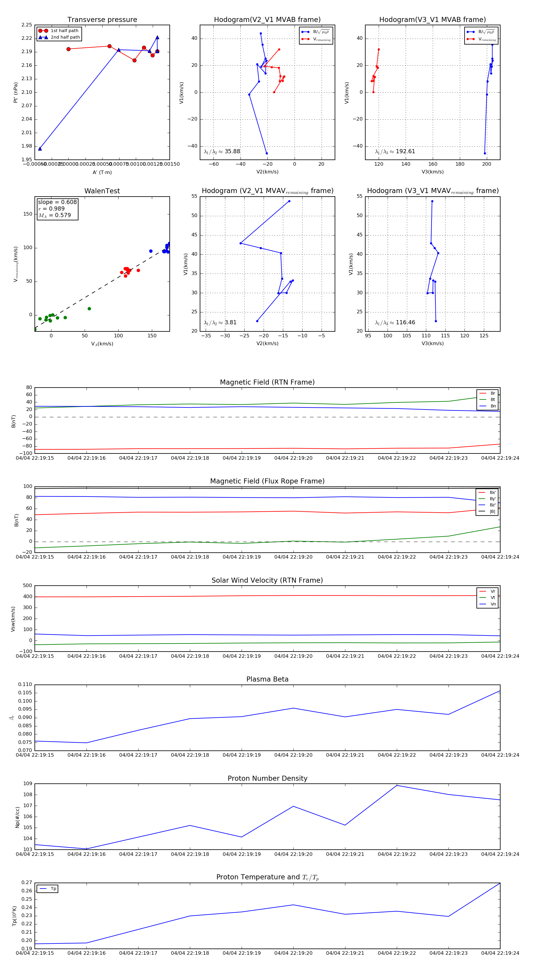Select the "M_A = 0.579" text
This screenshot has height=980, width=535.
(54, 215)
